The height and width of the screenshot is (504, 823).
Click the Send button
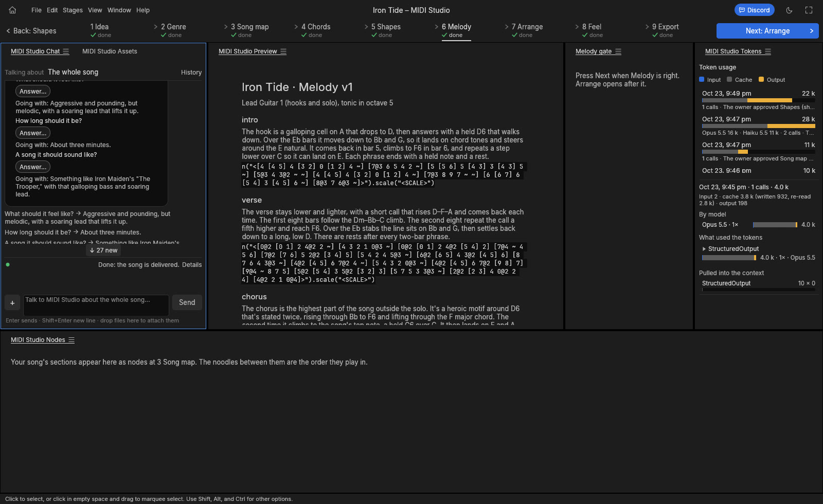(187, 302)
